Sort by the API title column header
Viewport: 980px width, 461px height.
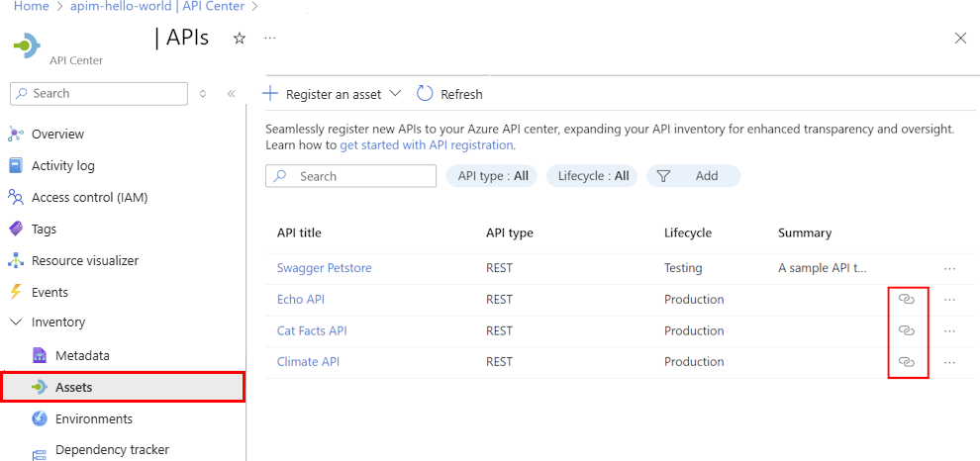[299, 233]
